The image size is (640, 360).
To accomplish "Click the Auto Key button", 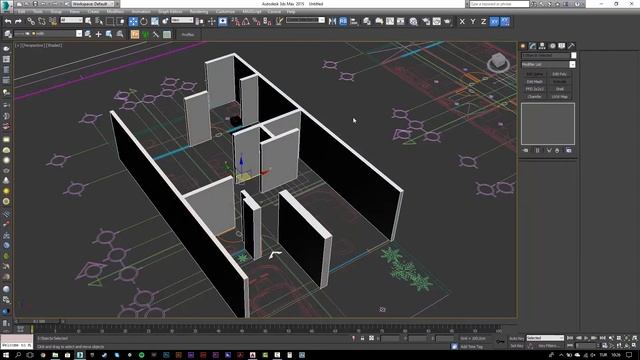I will point(517,338).
